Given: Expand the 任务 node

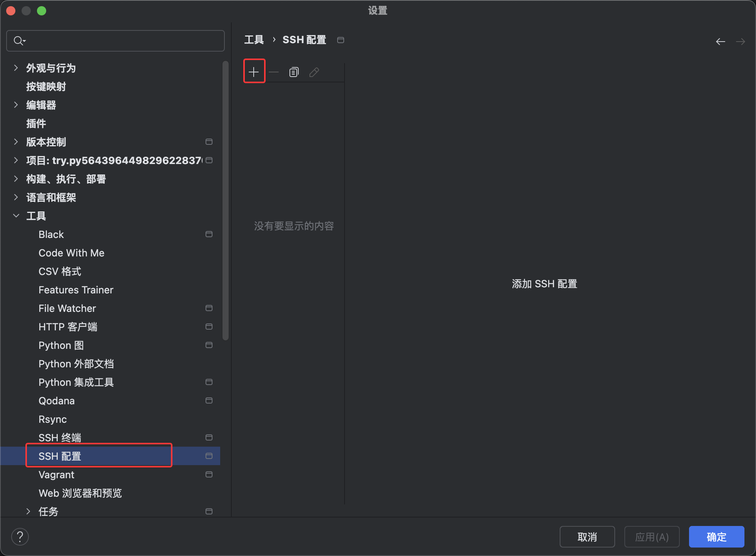Looking at the screenshot, I should pyautogui.click(x=29, y=511).
